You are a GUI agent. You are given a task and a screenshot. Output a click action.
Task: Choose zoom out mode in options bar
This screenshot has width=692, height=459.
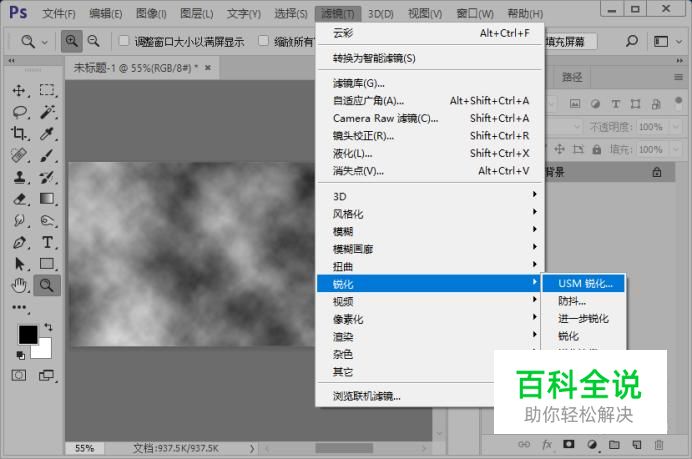[94, 41]
